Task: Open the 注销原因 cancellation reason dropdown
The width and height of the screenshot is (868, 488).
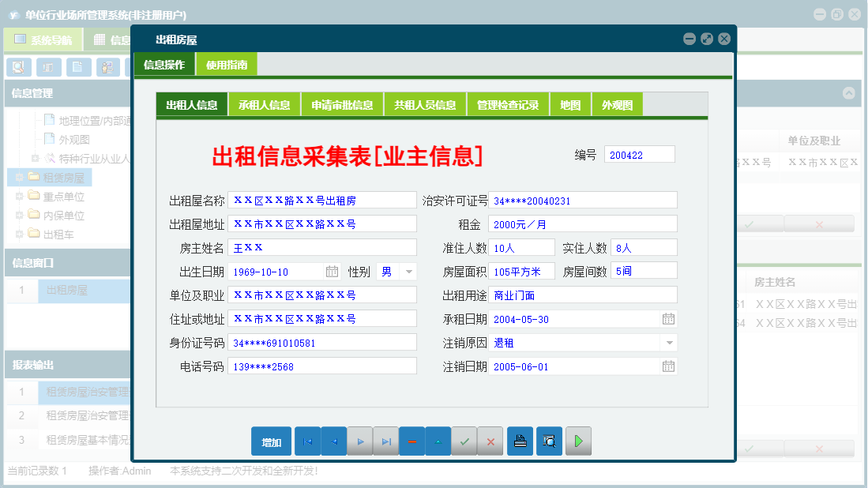Action: point(667,342)
